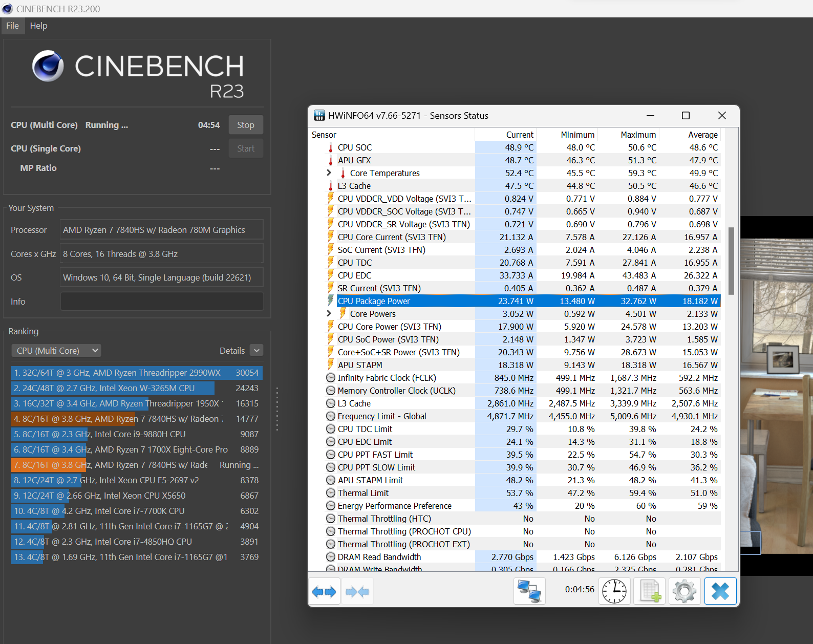813x644 pixels.
Task: Click the Processor name field
Action: (x=162, y=230)
